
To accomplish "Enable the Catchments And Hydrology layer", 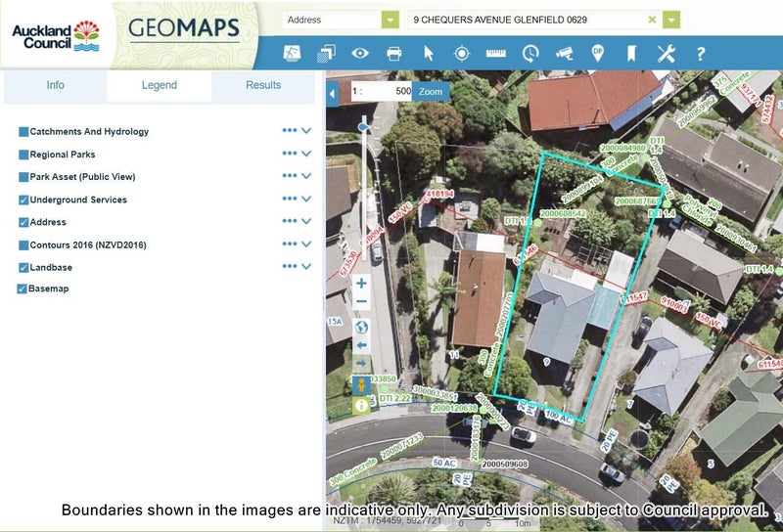I will [23, 131].
